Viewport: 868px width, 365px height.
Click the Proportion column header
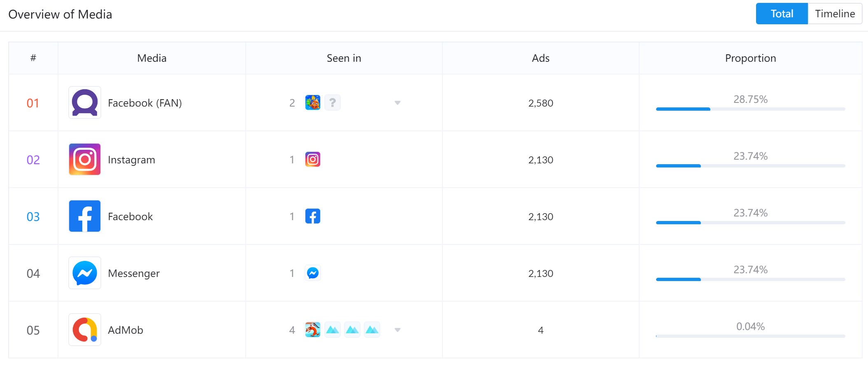pos(751,58)
